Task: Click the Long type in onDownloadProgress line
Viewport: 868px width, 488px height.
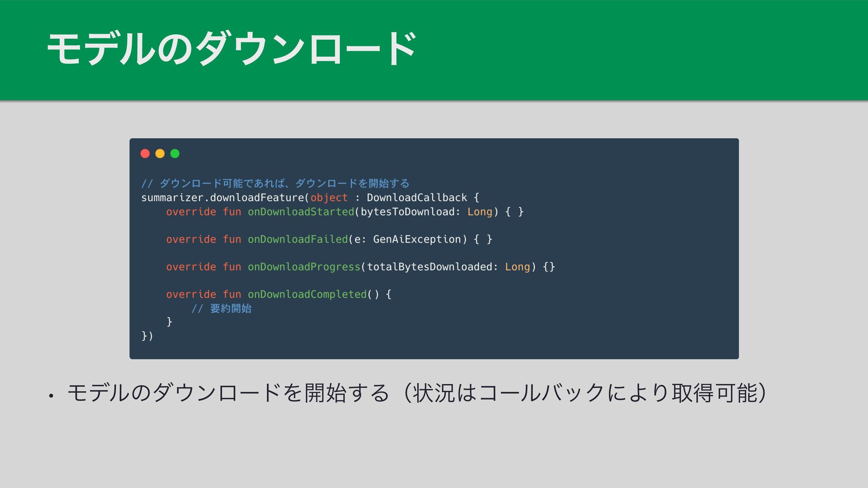Action: [517, 267]
